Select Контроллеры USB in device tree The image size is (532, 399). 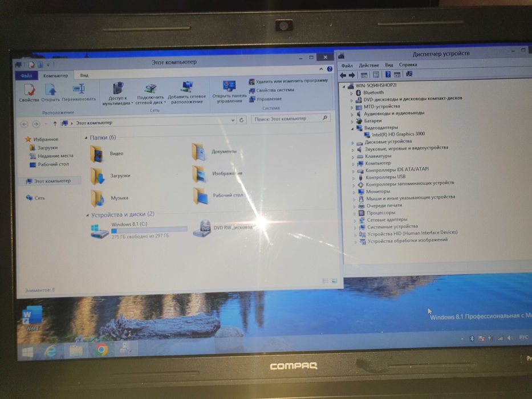click(x=381, y=177)
